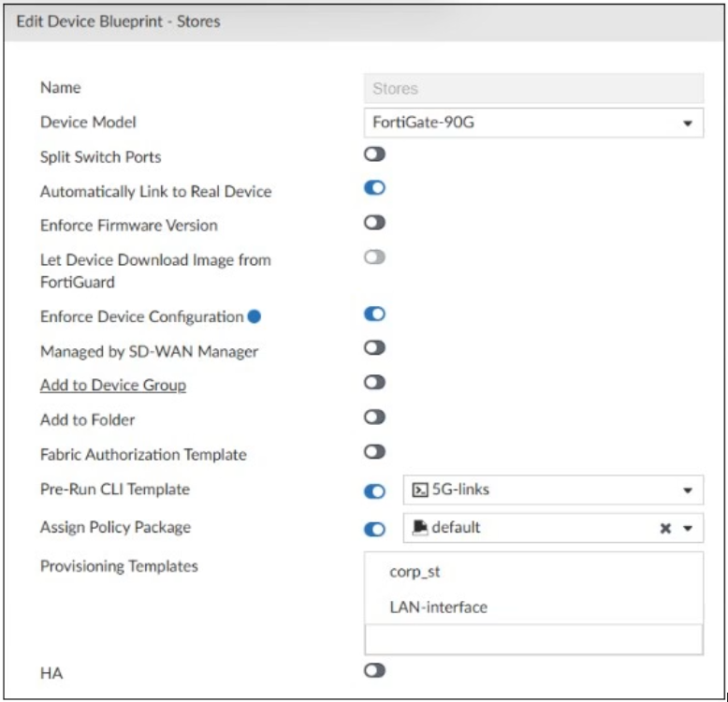Enable the Add to Folder switch
728x702 pixels.
[x=374, y=417]
